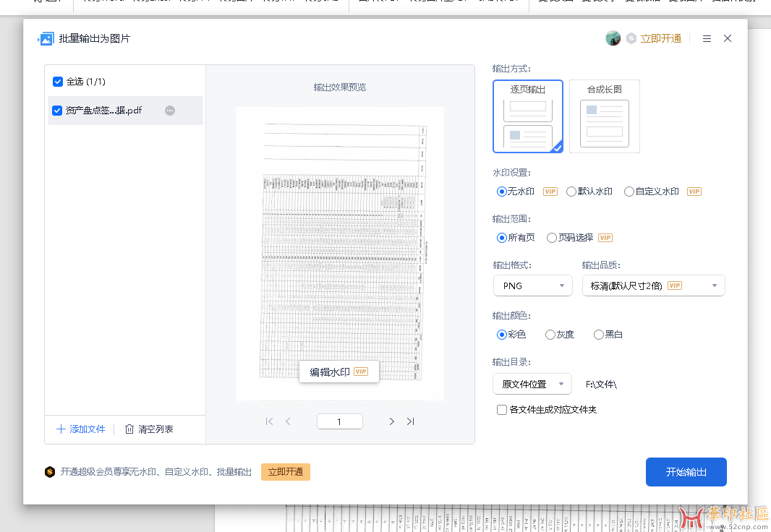Select the 默认水印 radio option
The image size is (771, 532).
coord(571,192)
